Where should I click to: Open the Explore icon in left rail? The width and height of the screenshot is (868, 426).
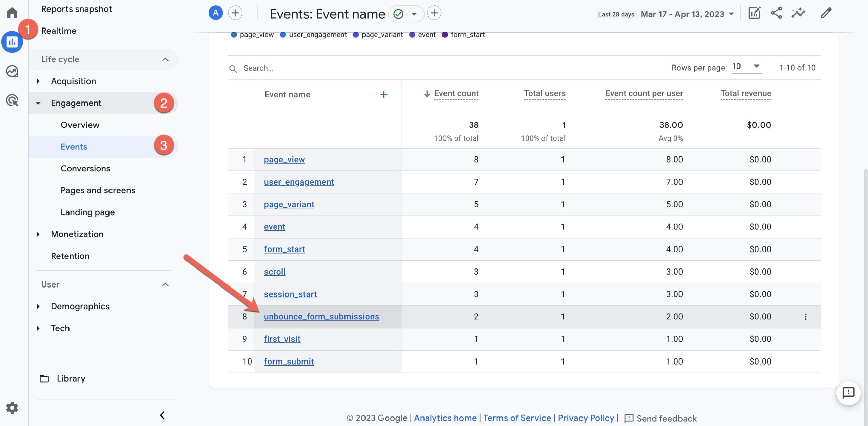click(x=12, y=71)
